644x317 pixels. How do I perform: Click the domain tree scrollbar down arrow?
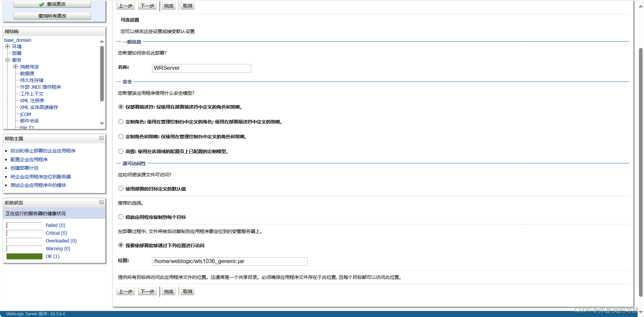tap(102, 124)
